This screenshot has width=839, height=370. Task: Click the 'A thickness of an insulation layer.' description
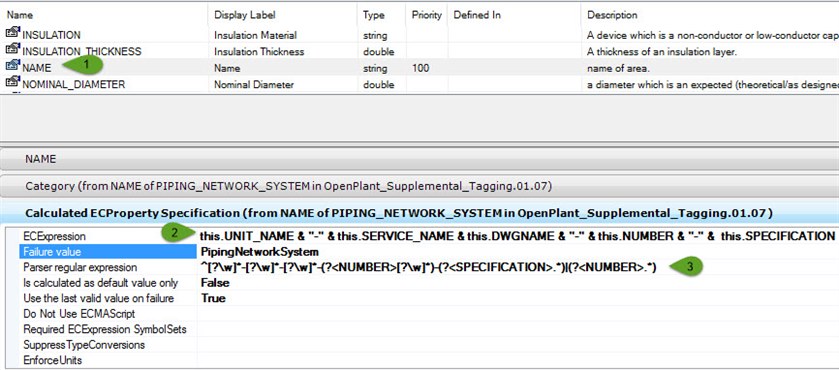pyautogui.click(x=661, y=52)
